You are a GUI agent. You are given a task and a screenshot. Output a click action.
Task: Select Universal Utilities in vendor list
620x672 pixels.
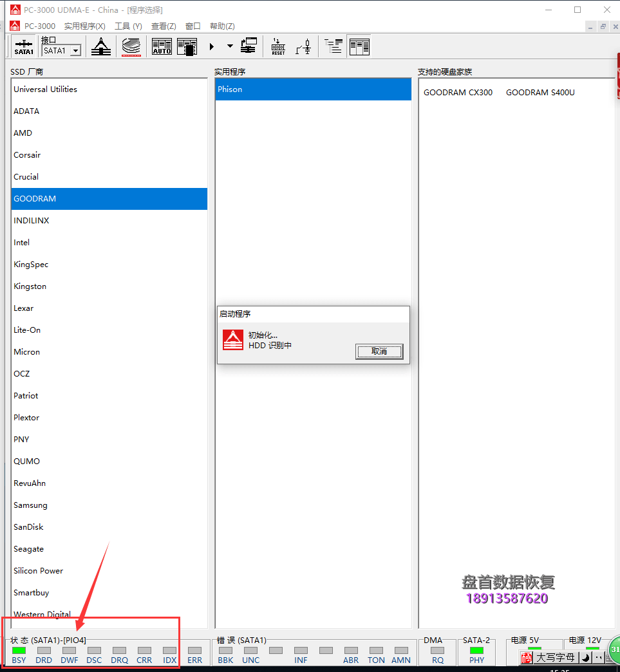[109, 89]
